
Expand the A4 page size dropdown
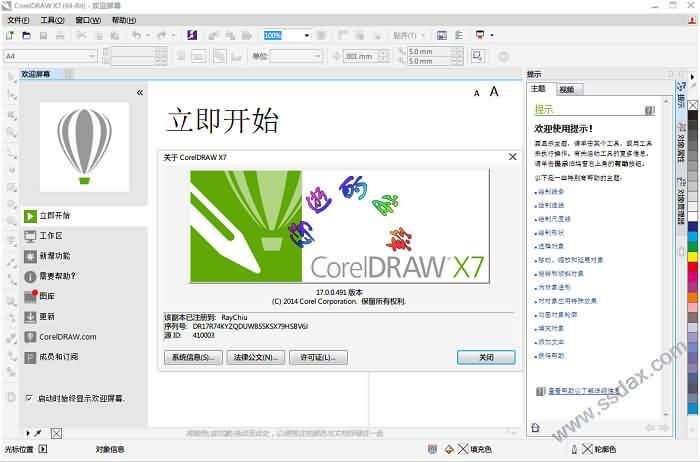coord(91,56)
